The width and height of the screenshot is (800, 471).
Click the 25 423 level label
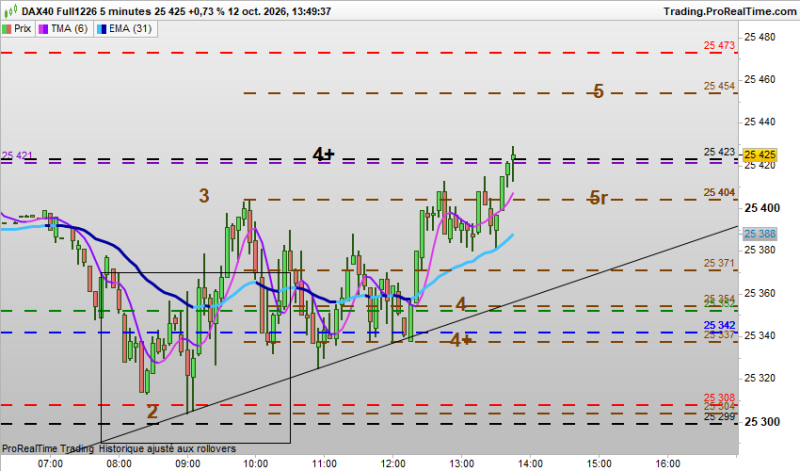click(x=719, y=152)
